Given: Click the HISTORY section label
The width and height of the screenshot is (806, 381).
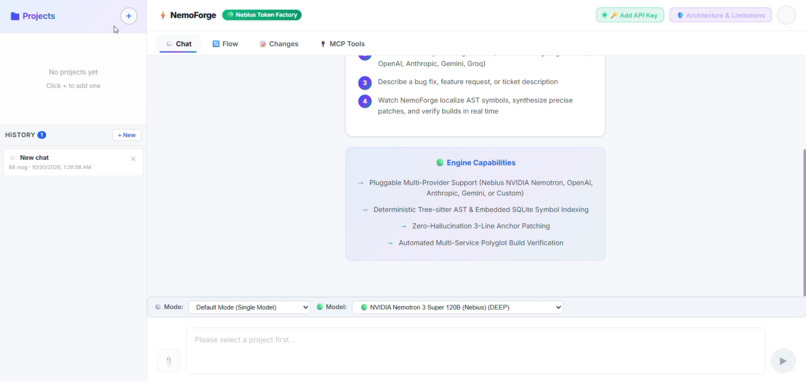Looking at the screenshot, I should 20,135.
